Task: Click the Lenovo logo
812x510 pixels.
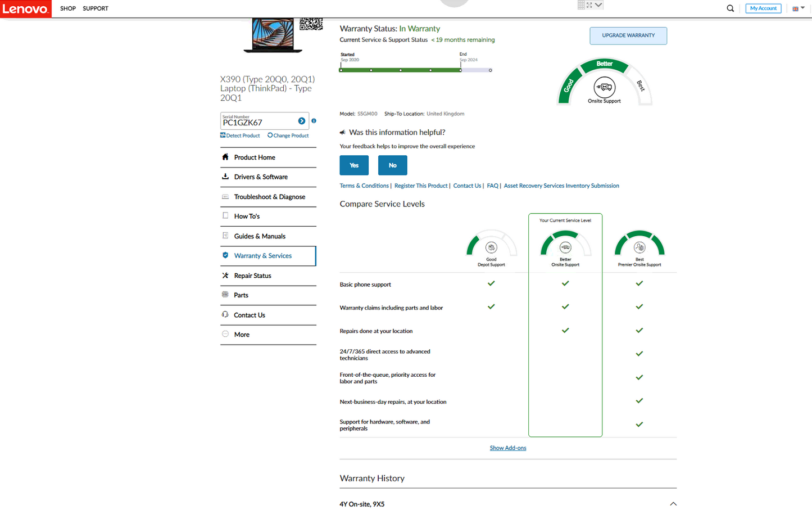Action: 26,8
